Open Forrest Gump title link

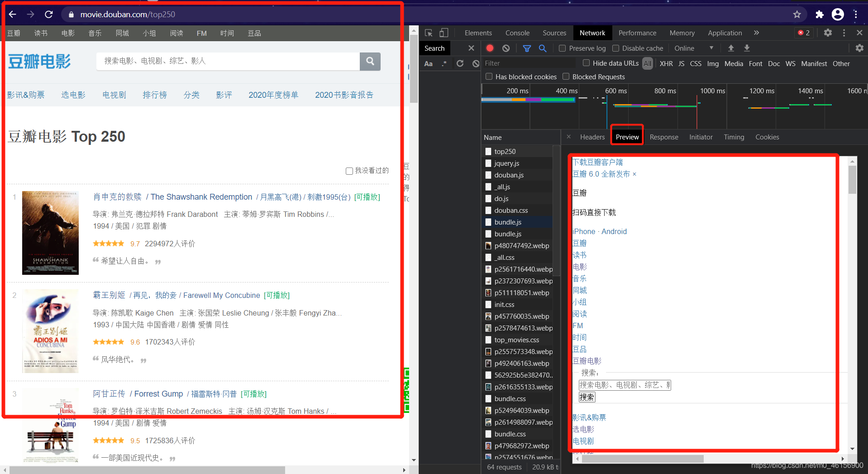158,394
